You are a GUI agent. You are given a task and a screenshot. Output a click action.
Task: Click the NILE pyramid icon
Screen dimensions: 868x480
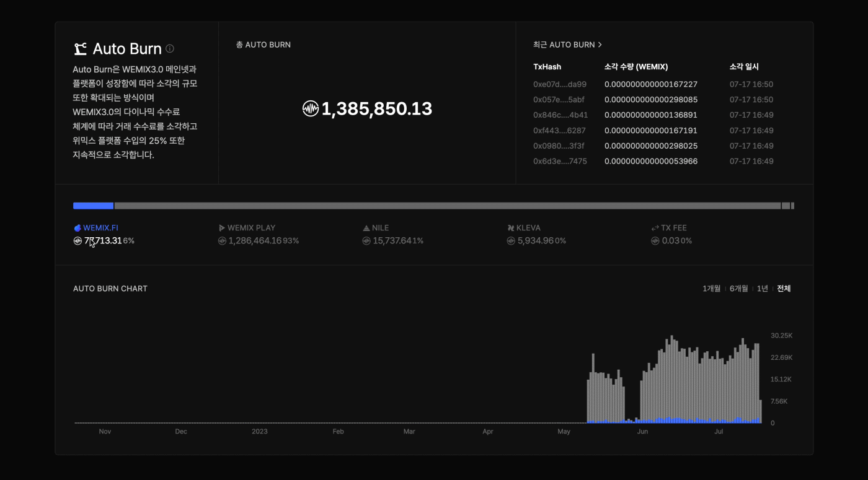[366, 228]
